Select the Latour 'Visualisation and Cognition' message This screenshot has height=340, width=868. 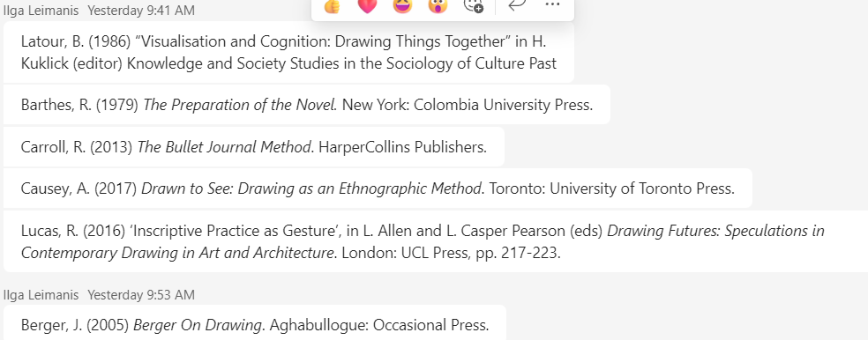coord(288,52)
